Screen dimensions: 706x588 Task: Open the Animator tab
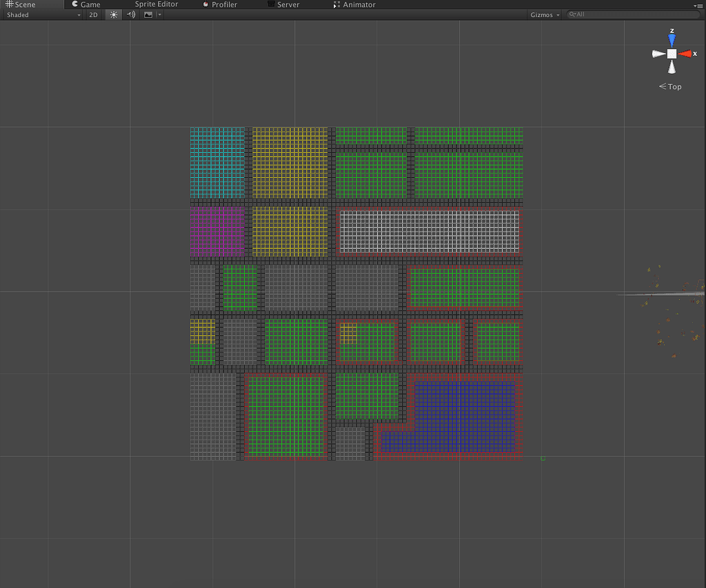(358, 4)
